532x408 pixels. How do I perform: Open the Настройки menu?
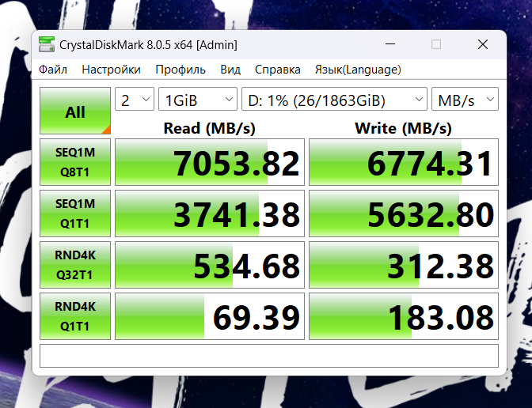pyautogui.click(x=112, y=70)
